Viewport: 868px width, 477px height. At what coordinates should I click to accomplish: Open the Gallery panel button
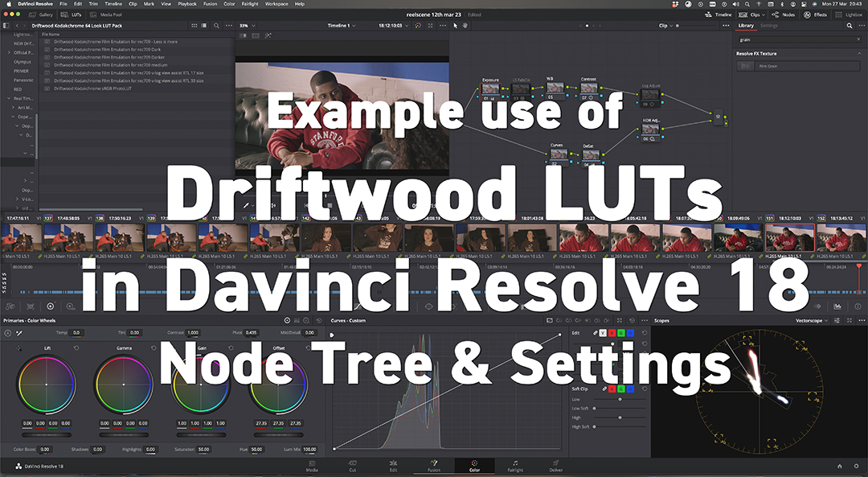click(41, 14)
